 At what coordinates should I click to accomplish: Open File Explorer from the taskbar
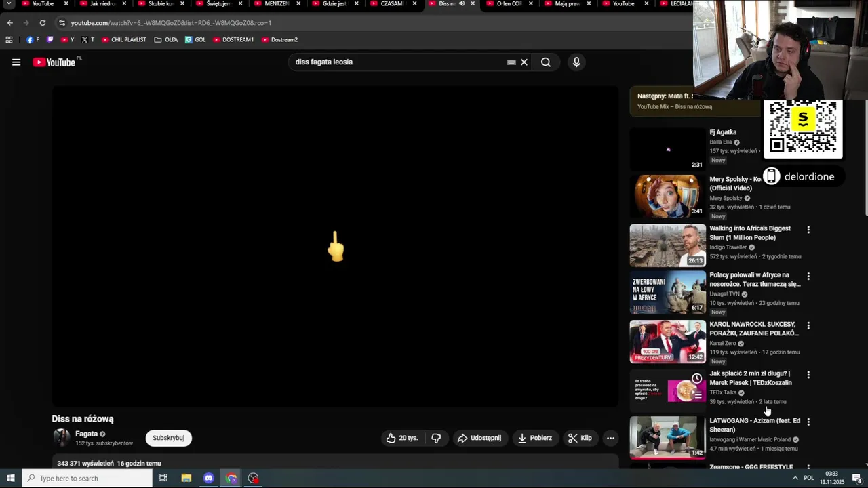click(x=186, y=478)
